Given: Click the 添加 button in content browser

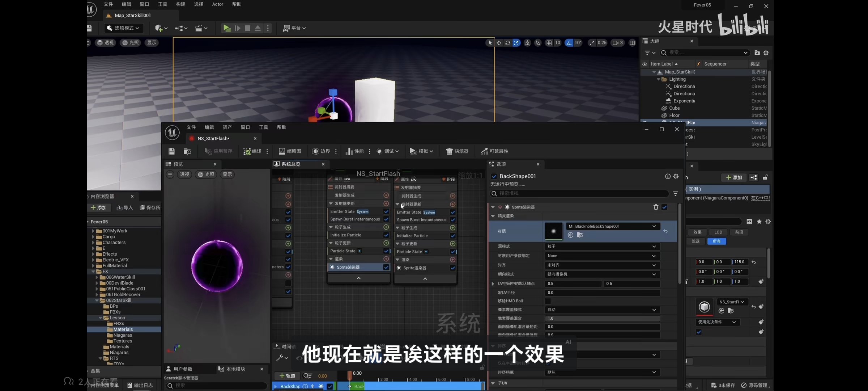Looking at the screenshot, I should pos(98,207).
